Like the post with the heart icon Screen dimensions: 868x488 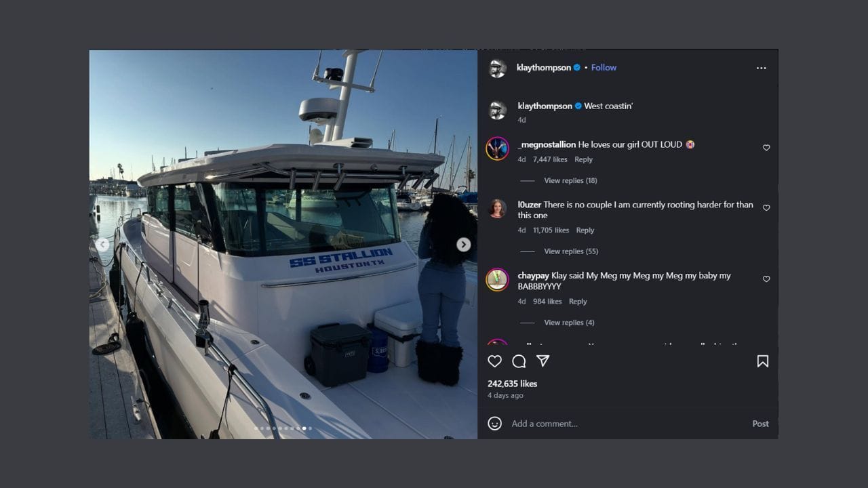pyautogui.click(x=494, y=361)
